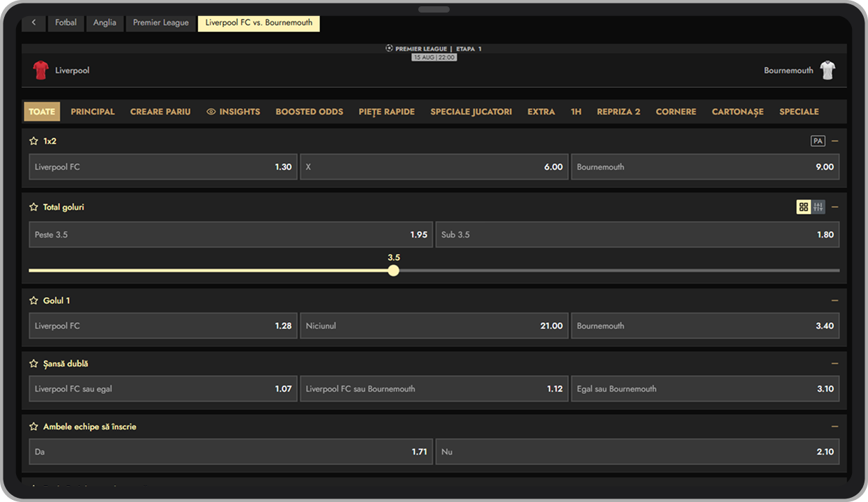Viewport: 868px width, 502px height.
Task: Bet on Liverpool FC at 1.30 in 1x2
Action: (x=163, y=167)
